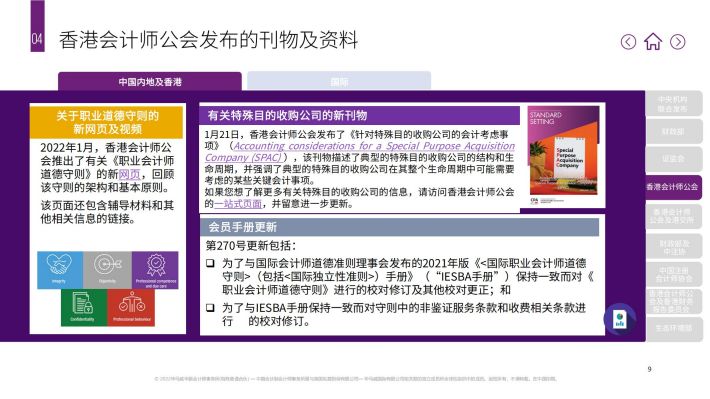The image size is (710, 399).
Task: Switch to the 中国内地及香港 tab
Action: pyautogui.click(x=150, y=82)
